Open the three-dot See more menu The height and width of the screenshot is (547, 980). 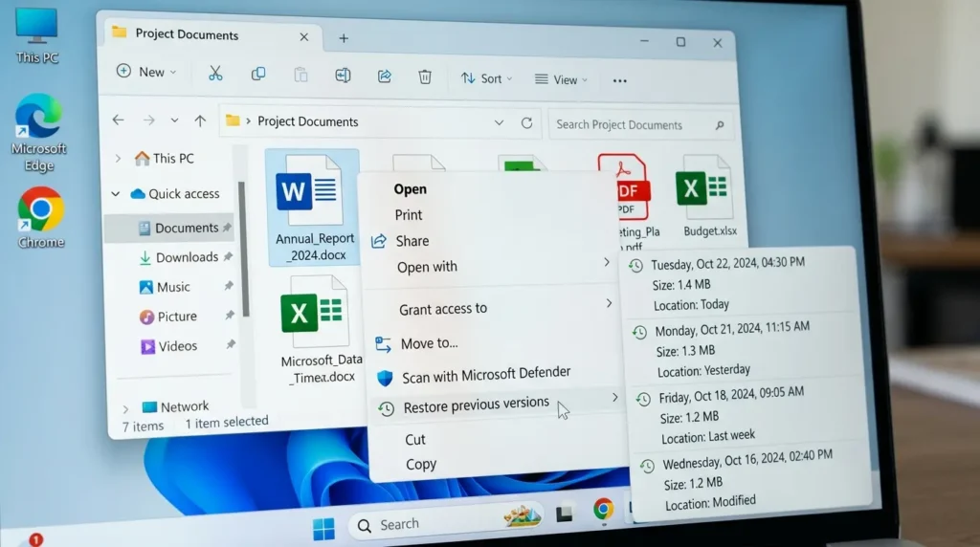[619, 80]
